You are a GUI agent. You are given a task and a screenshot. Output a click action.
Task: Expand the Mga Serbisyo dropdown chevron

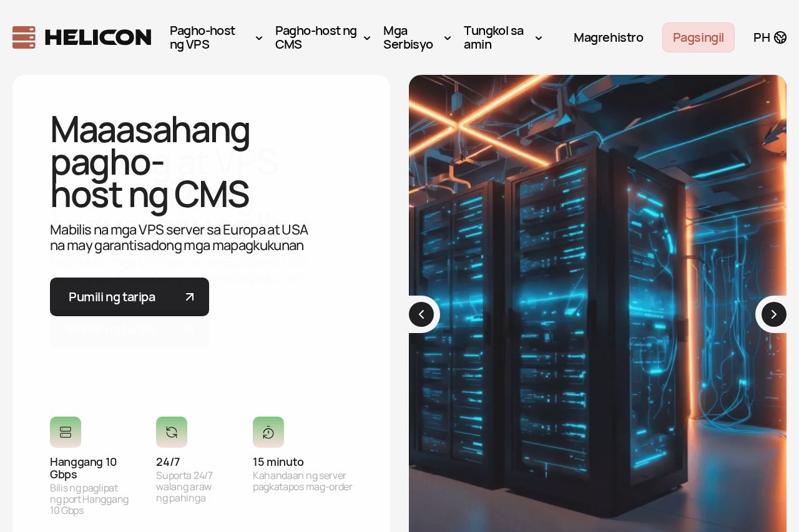pyautogui.click(x=448, y=38)
